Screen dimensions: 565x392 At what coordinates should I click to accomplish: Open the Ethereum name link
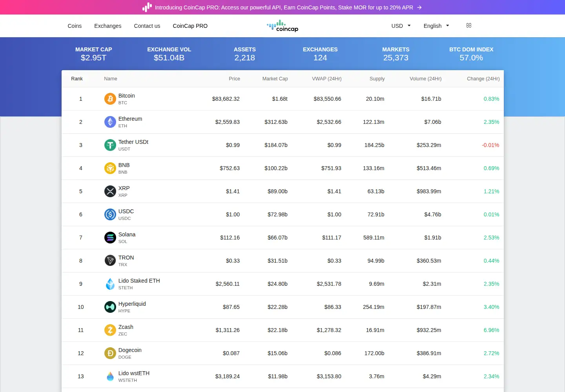[x=130, y=119]
